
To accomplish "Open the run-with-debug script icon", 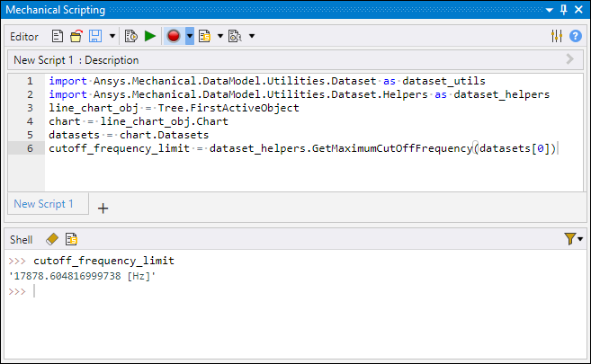I will [130, 37].
